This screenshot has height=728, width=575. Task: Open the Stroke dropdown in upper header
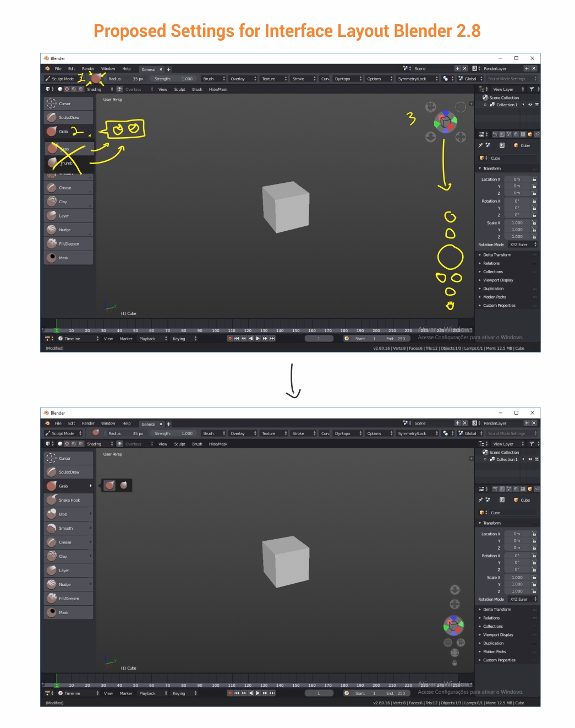(303, 79)
